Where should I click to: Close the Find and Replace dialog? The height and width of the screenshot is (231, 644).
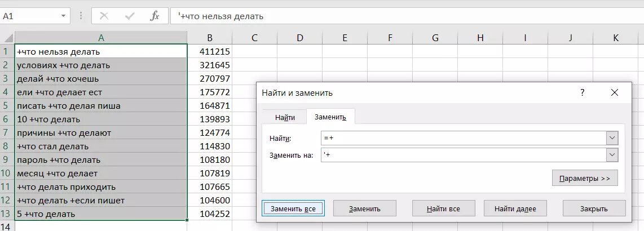[x=615, y=92]
